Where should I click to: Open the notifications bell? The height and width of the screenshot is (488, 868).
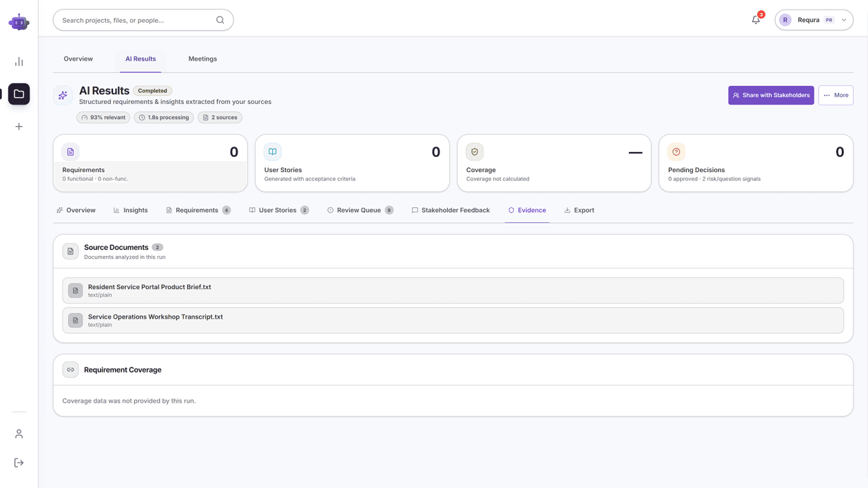(756, 20)
